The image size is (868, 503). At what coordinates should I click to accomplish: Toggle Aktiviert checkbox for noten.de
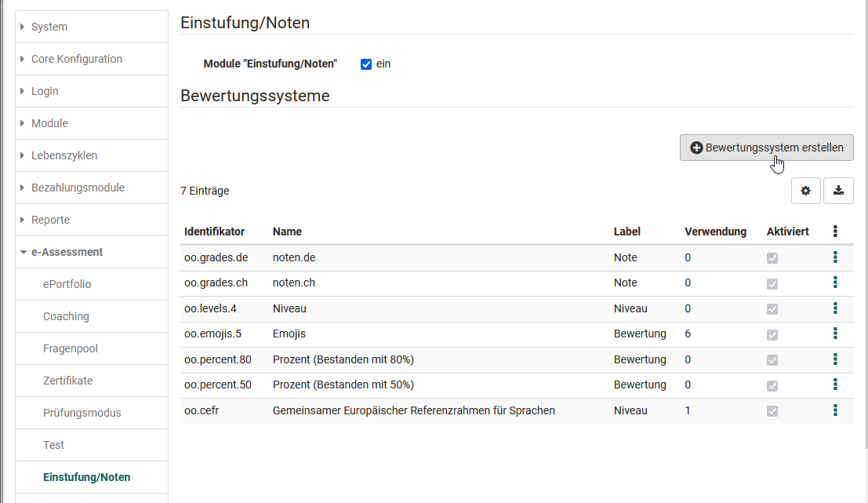click(772, 258)
